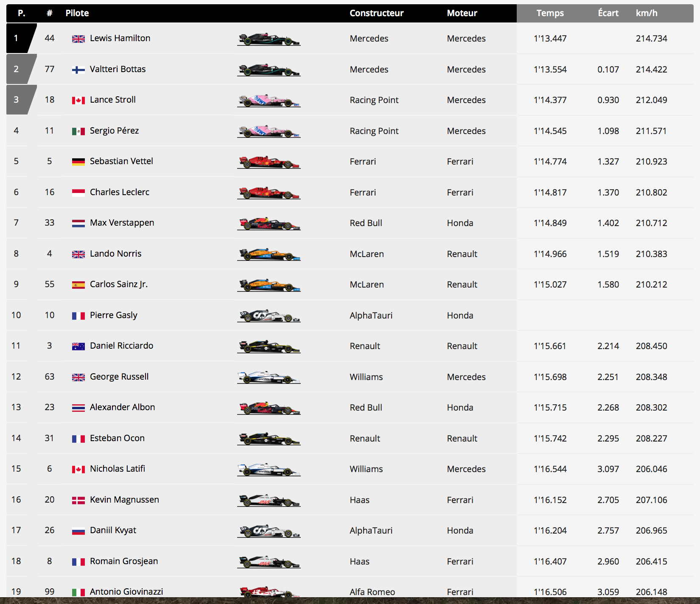
Task: Click the Monaco flag beside Charles Leclerc
Action: (x=78, y=193)
